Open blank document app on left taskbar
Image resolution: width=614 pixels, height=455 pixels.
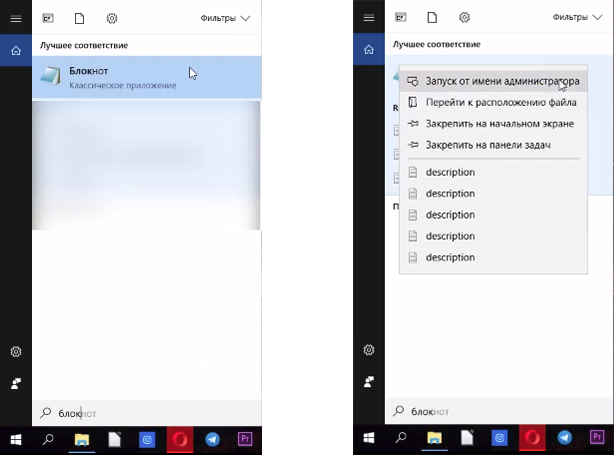click(114, 439)
